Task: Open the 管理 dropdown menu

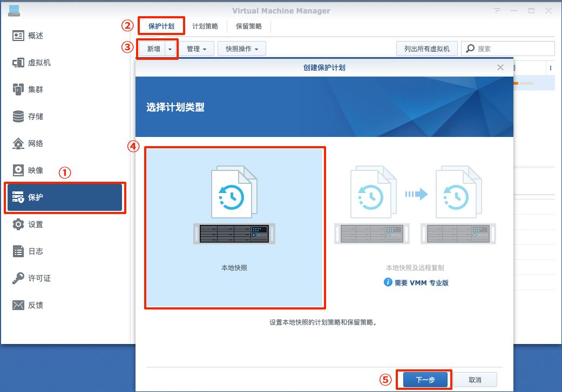Action: point(197,49)
